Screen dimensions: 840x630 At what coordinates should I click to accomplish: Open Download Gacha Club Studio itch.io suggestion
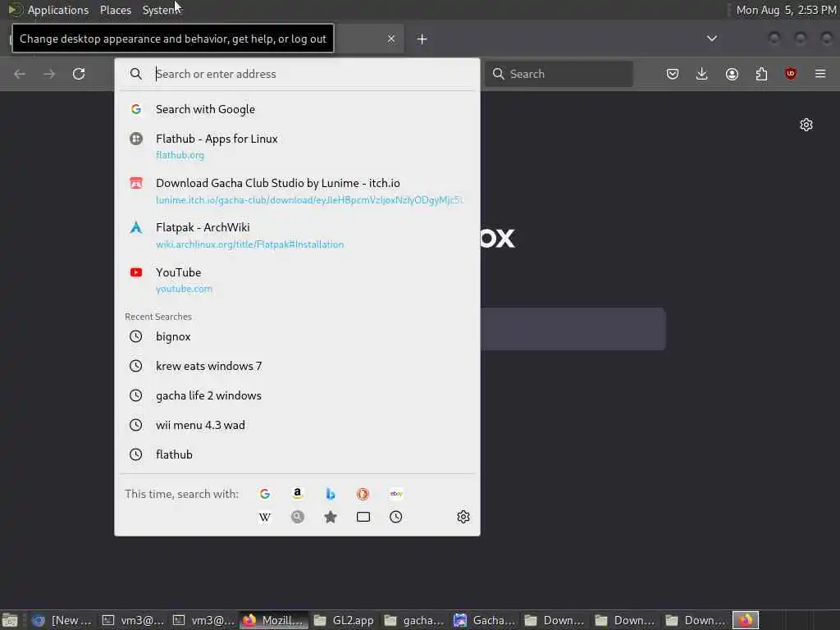click(x=297, y=190)
